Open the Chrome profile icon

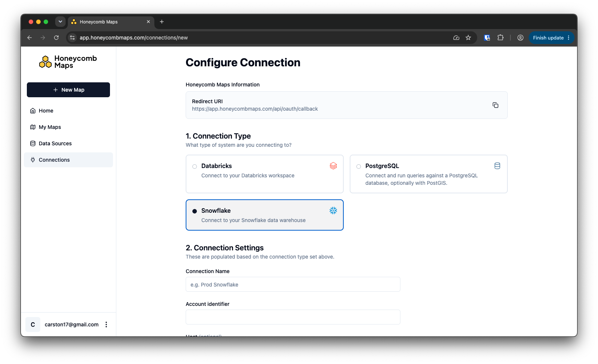point(520,38)
